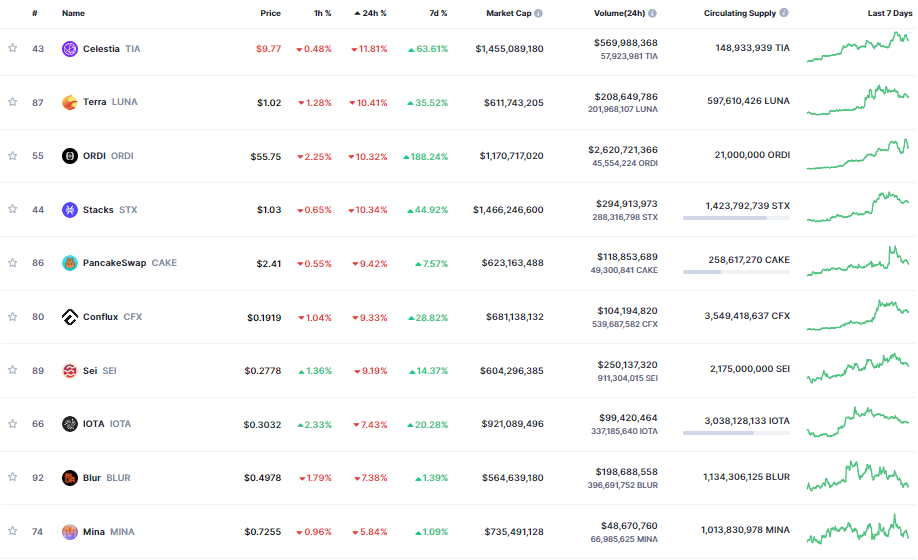Image resolution: width=918 pixels, height=560 pixels.
Task: Open Terra coin logo
Action: (x=70, y=102)
